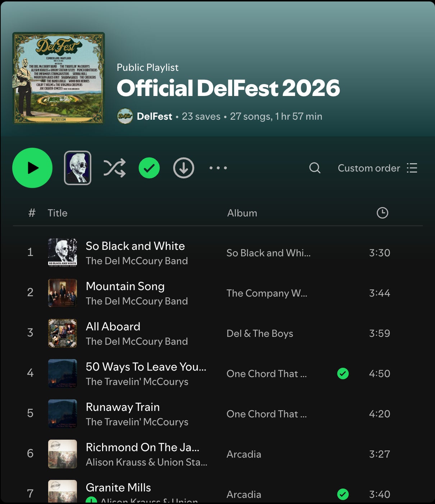Select the song All Aboard
Image resolution: width=435 pixels, height=504 pixels.
click(x=113, y=326)
